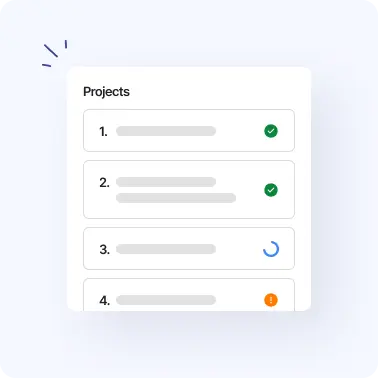The width and height of the screenshot is (378, 378).
Task: Open project 4 list card
Action: 189,295
